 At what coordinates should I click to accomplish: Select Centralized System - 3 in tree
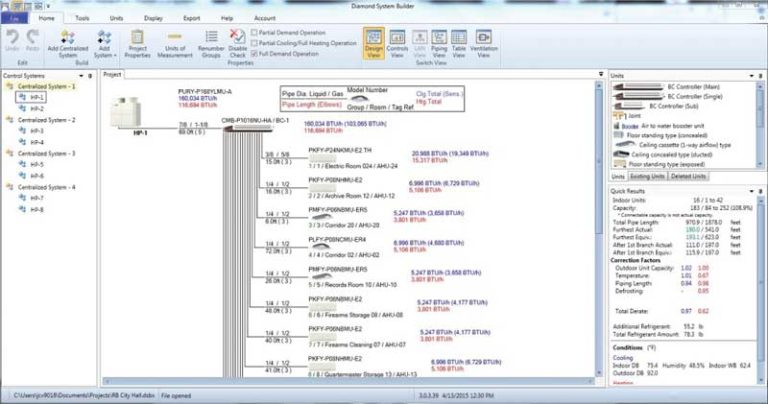click(x=47, y=153)
